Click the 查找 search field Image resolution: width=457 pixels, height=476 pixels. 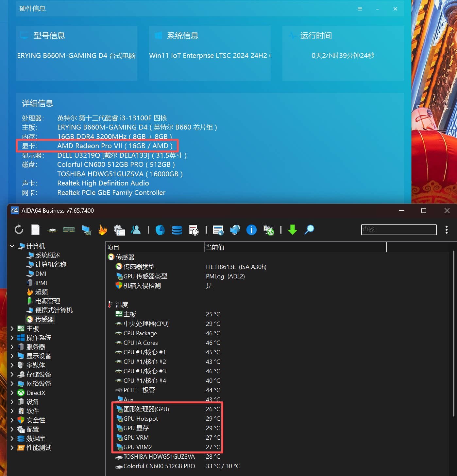pos(399,230)
